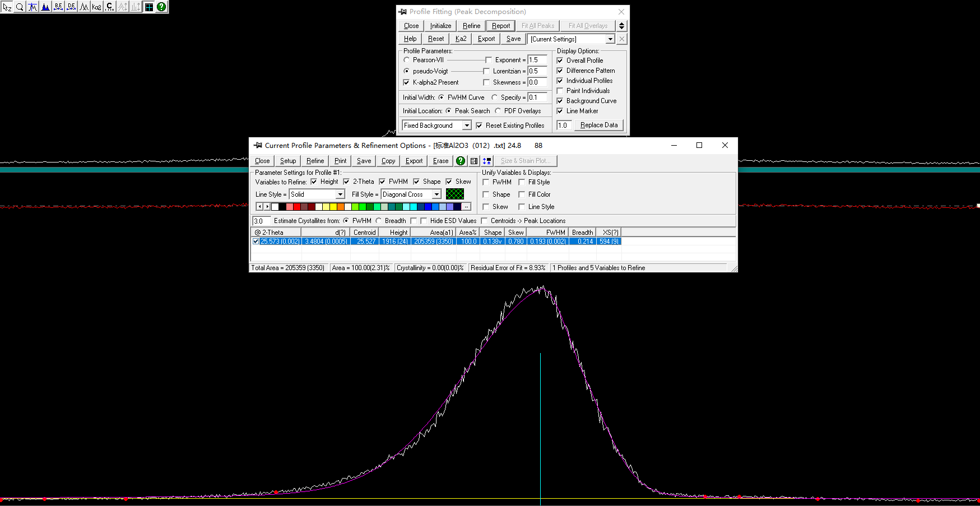This screenshot has width=980, height=506.
Task: Click the Setup button in parameters window
Action: [288, 161]
